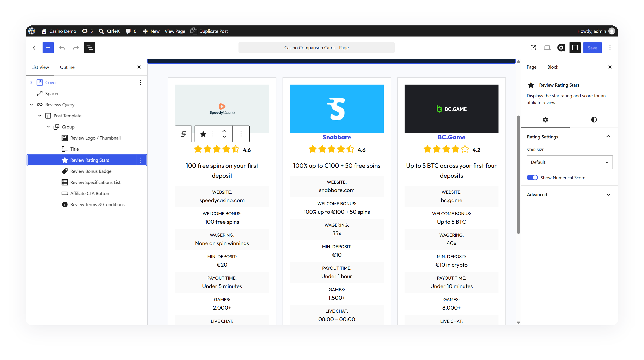Open the New menu in admin bar

151,31
